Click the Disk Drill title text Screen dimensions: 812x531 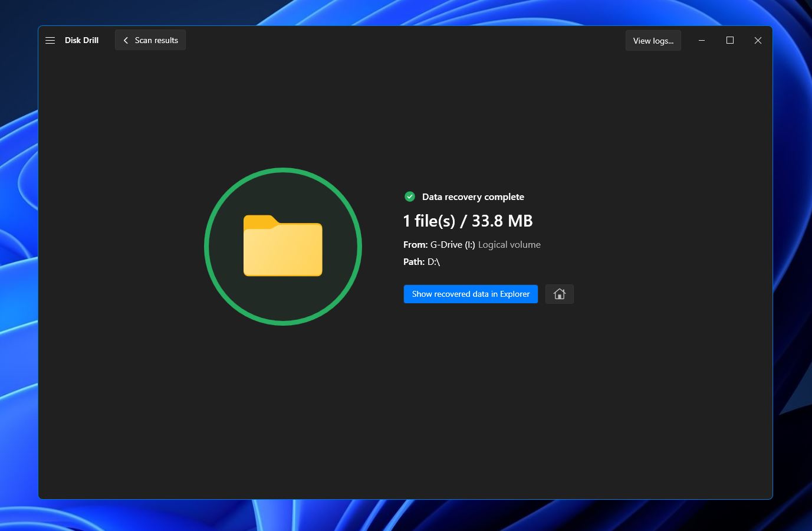81,40
